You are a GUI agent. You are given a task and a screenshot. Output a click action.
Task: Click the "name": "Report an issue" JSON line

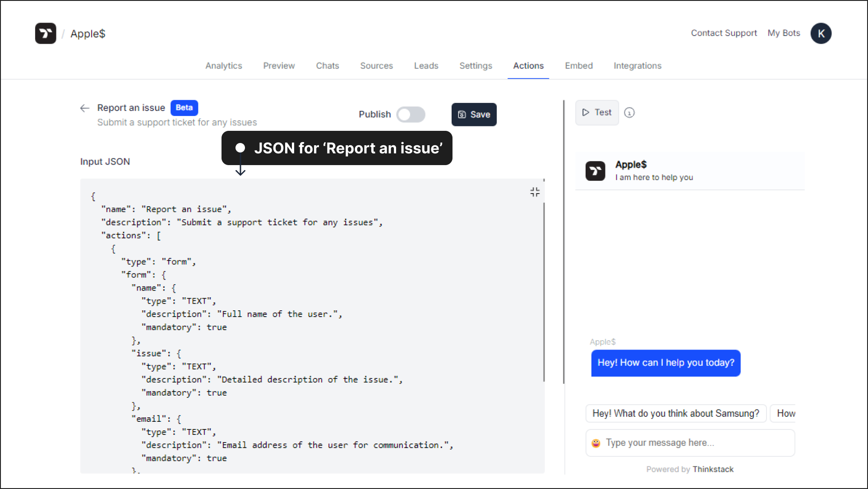[166, 209]
